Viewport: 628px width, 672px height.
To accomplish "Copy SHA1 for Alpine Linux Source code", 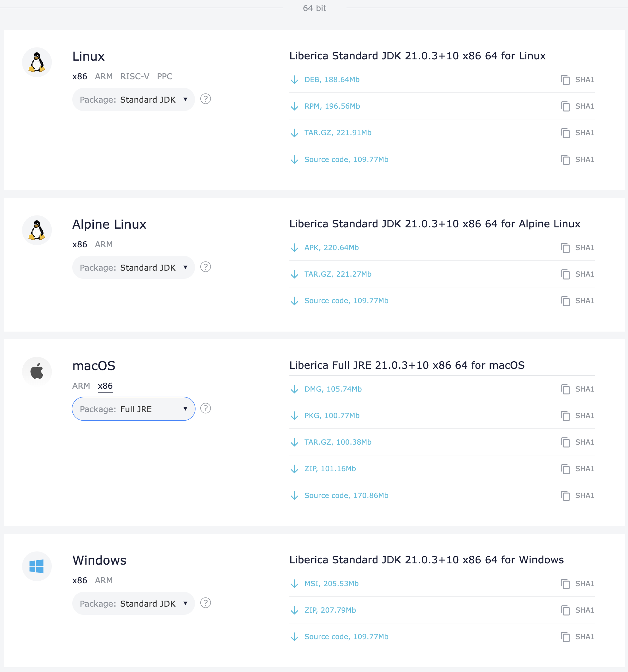I will point(577,301).
